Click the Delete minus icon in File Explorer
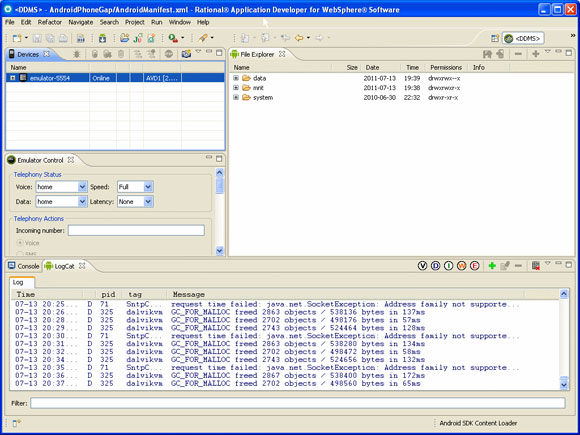580x435 pixels. pyautogui.click(x=518, y=54)
